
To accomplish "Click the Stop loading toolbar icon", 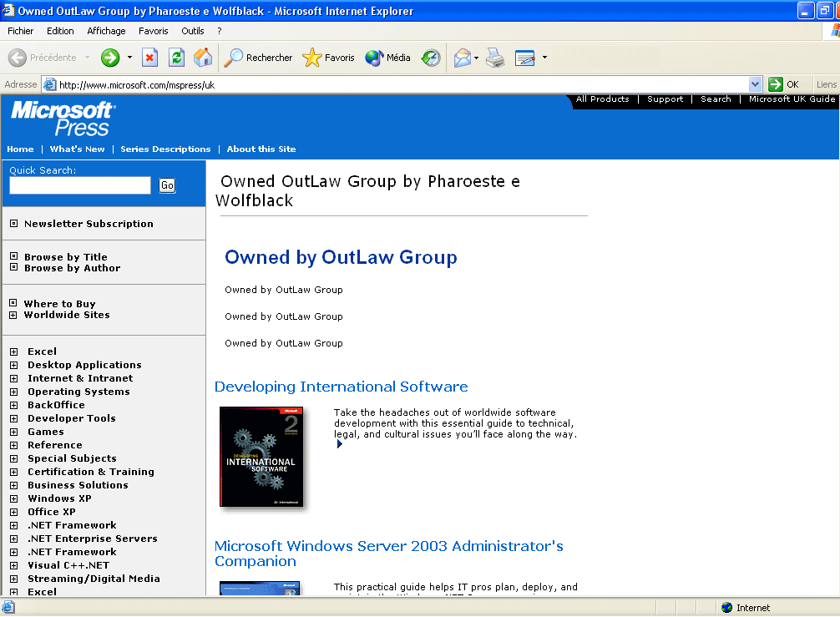I will pyautogui.click(x=150, y=58).
